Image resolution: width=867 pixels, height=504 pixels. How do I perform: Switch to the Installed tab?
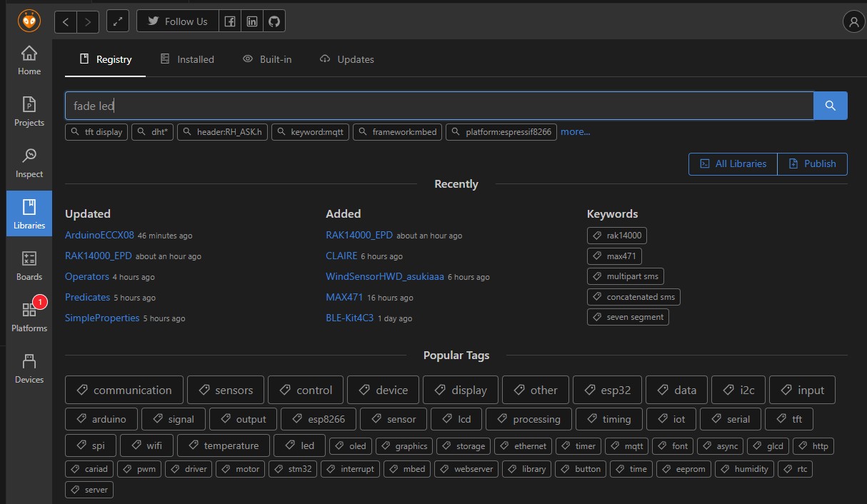point(186,59)
